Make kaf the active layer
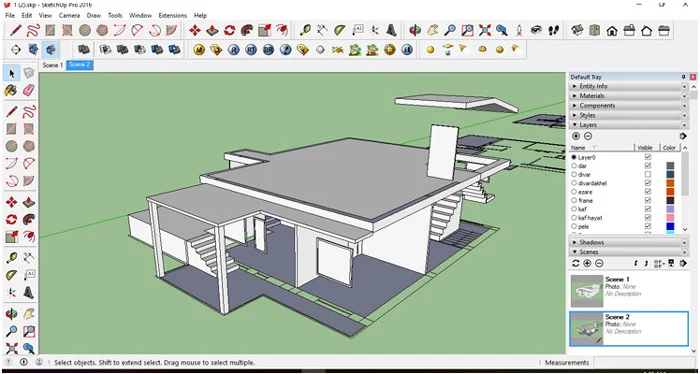Screen dimensions: 700x374 tap(574, 209)
